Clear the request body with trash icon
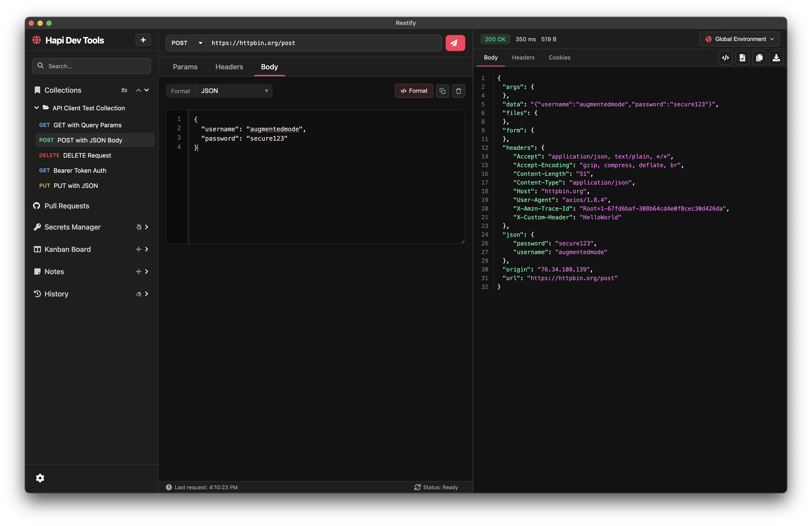The height and width of the screenshot is (526, 812). (x=458, y=91)
